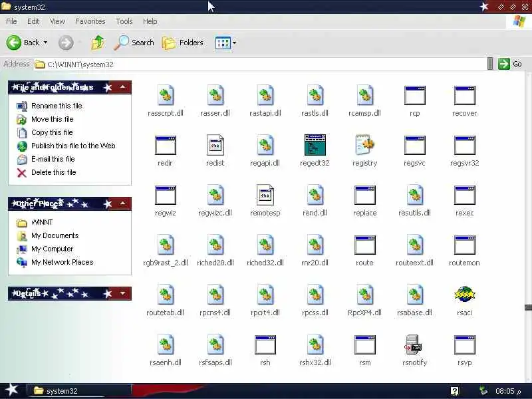
Task: Select the rasscrpt.dll file icon
Action: pyautogui.click(x=165, y=95)
